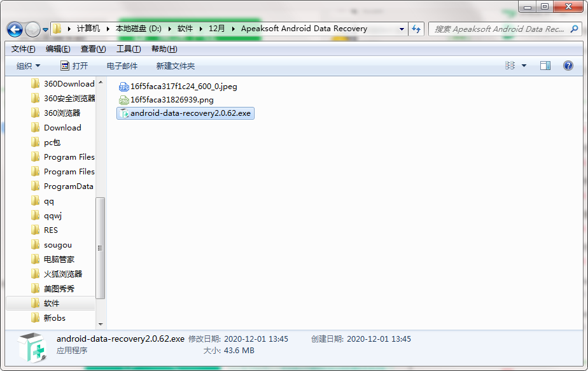Select android-data-recovery2.0.62.exe file icon

[x=123, y=113]
